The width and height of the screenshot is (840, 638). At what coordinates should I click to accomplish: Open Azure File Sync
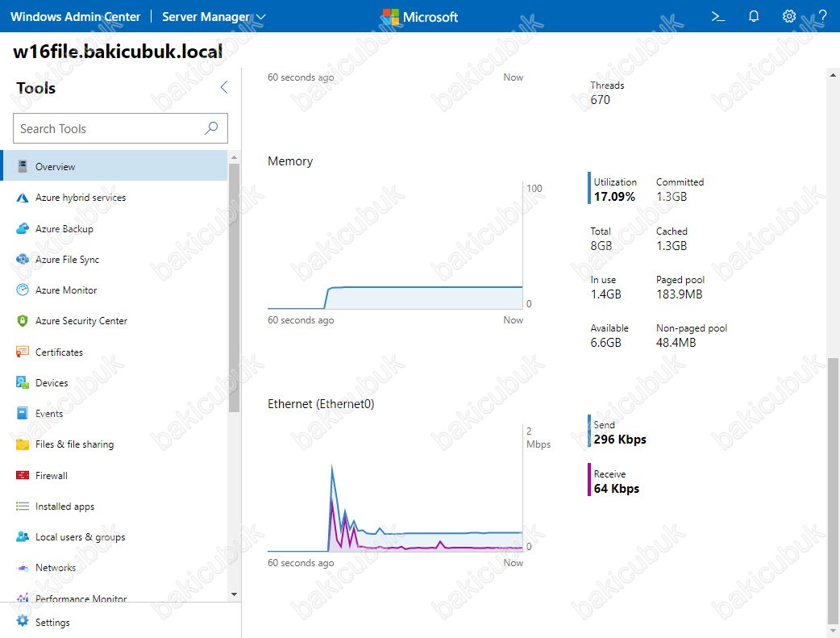114,260
